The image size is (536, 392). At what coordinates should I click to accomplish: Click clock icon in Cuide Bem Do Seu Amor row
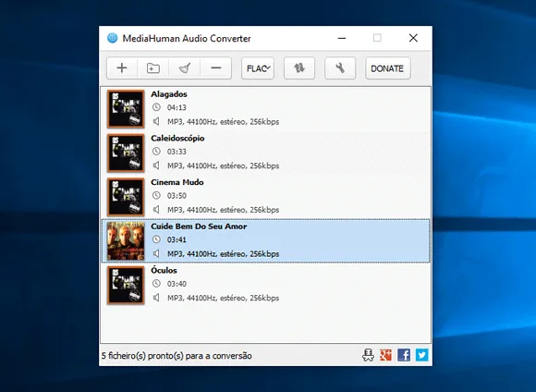156,239
